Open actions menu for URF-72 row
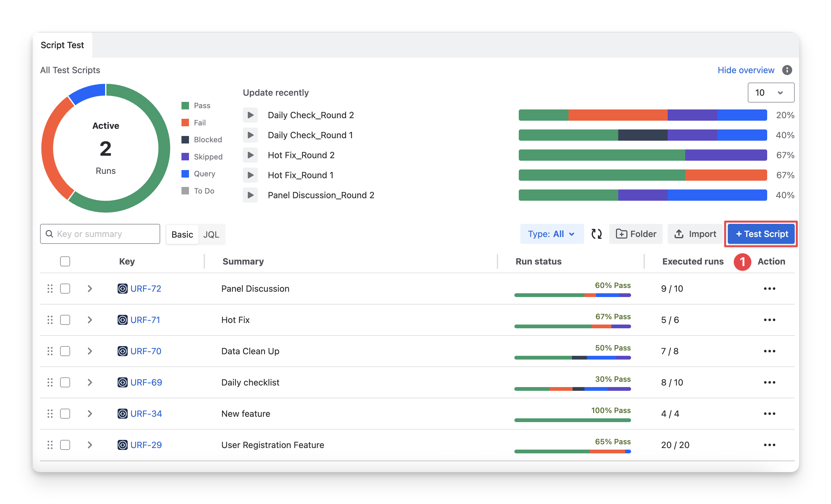The width and height of the screenshot is (831, 504). click(x=769, y=289)
